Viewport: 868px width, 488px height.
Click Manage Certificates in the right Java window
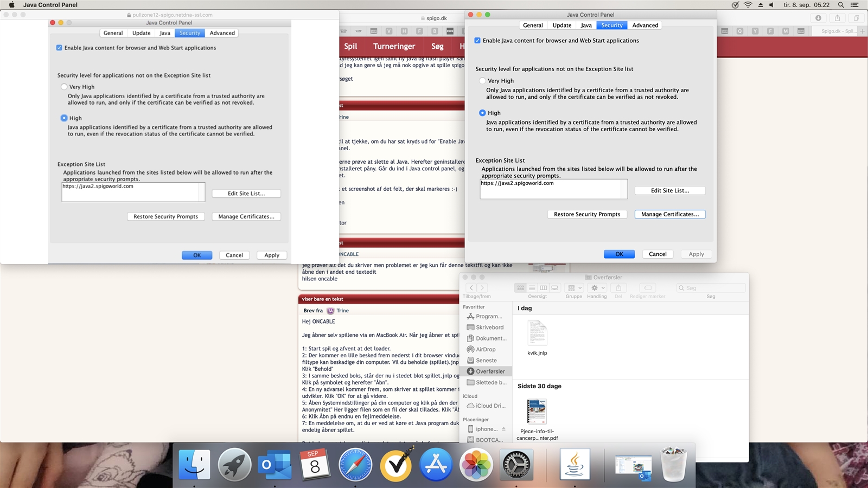coord(670,214)
